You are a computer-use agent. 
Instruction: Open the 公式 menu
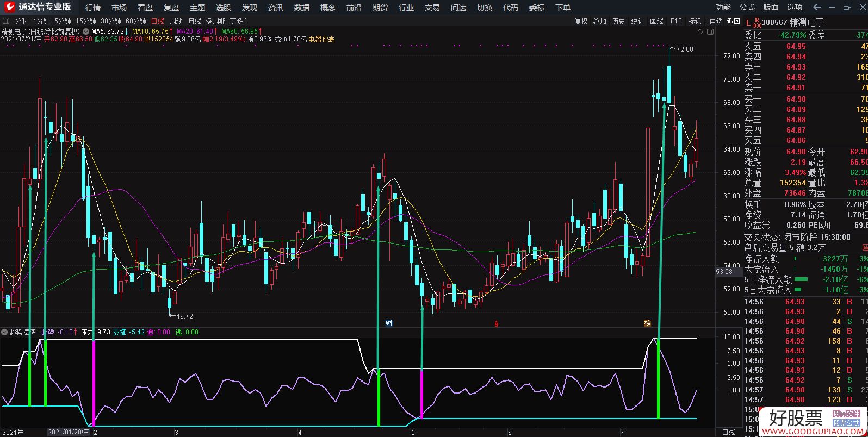[747, 7]
